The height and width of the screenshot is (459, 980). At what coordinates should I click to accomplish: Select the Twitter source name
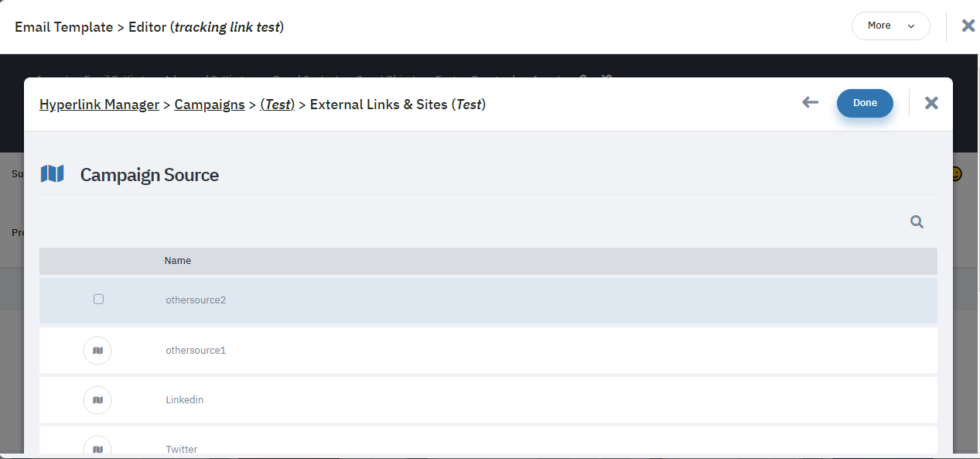182,450
